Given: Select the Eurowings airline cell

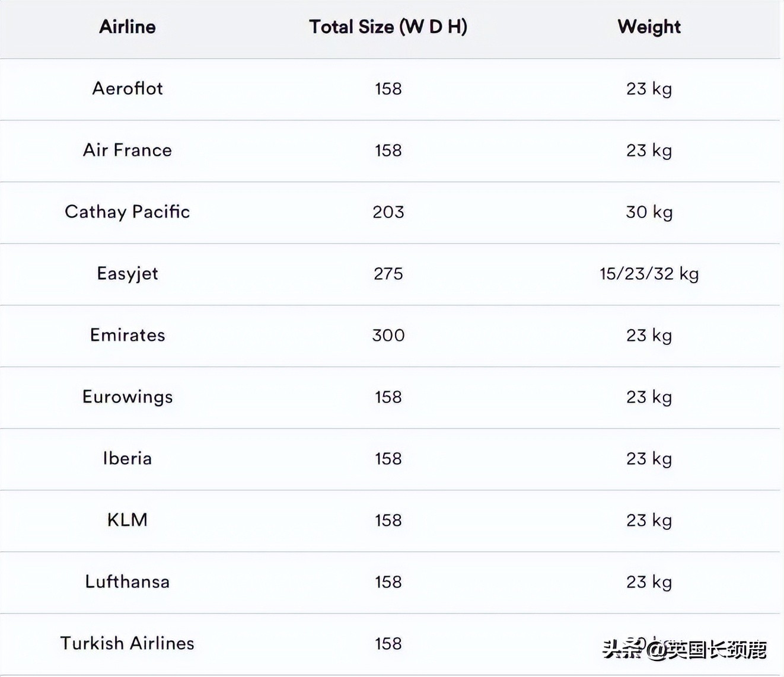Looking at the screenshot, I should pos(127,397).
